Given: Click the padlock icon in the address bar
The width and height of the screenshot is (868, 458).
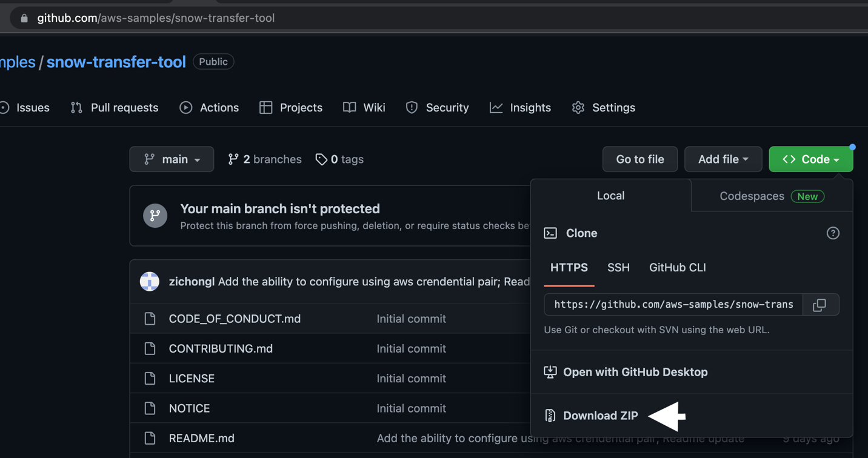Looking at the screenshot, I should [x=24, y=18].
